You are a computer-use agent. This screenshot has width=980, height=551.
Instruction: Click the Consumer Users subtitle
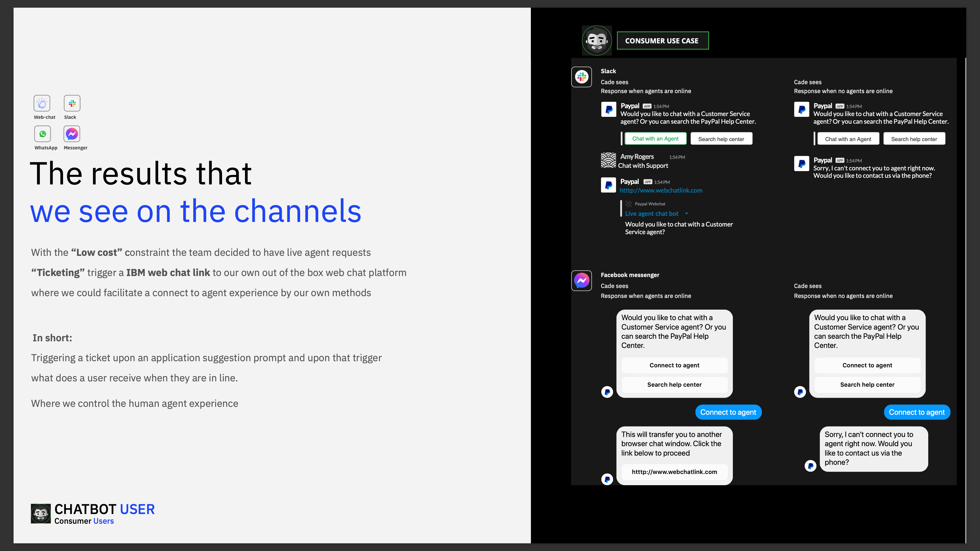coord(84,521)
